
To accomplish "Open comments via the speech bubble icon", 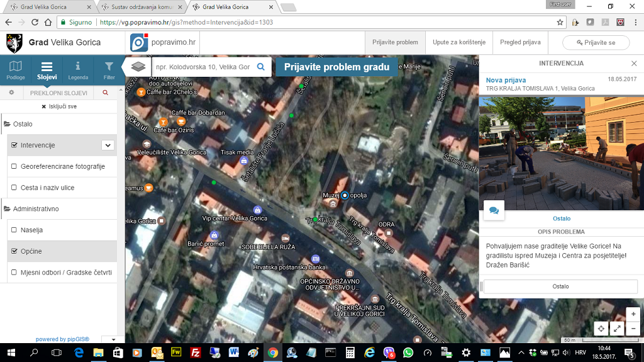I will 494,211.
